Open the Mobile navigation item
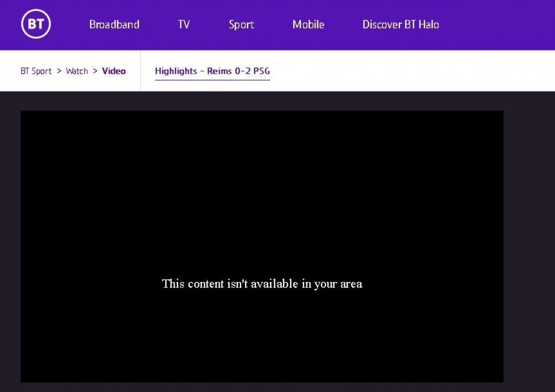This screenshot has height=392, width=555. pyautogui.click(x=308, y=24)
